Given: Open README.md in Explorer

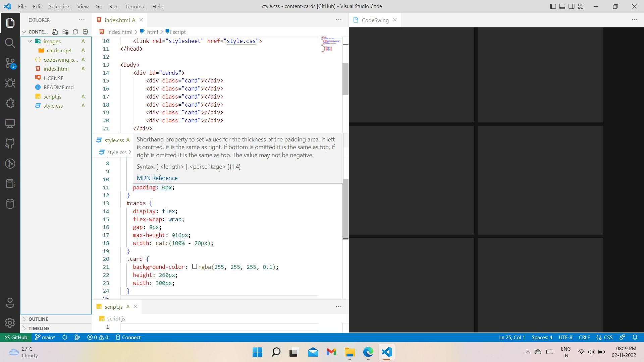Looking at the screenshot, I should [56, 87].
